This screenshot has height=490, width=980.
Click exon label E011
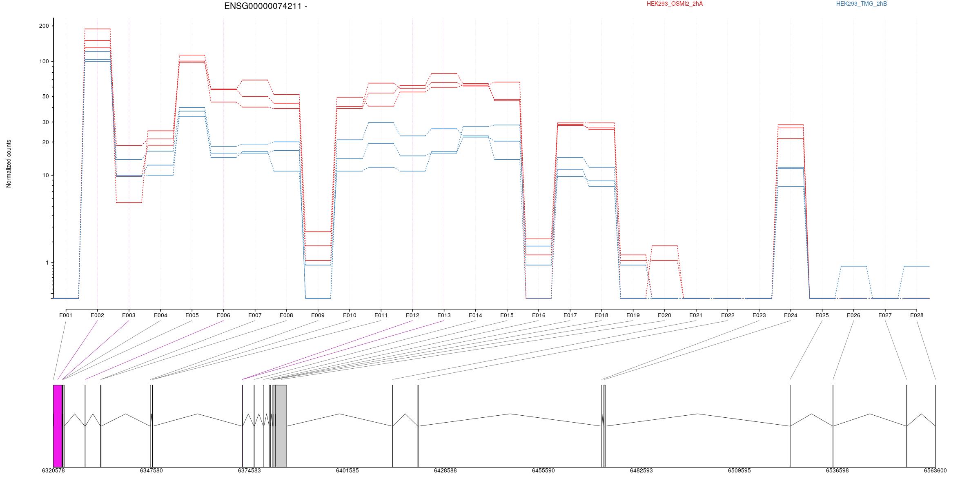(x=381, y=315)
